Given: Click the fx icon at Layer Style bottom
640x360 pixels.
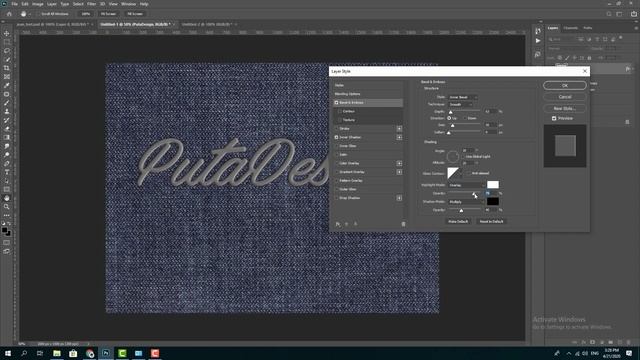Looking at the screenshot, I should [x=338, y=224].
